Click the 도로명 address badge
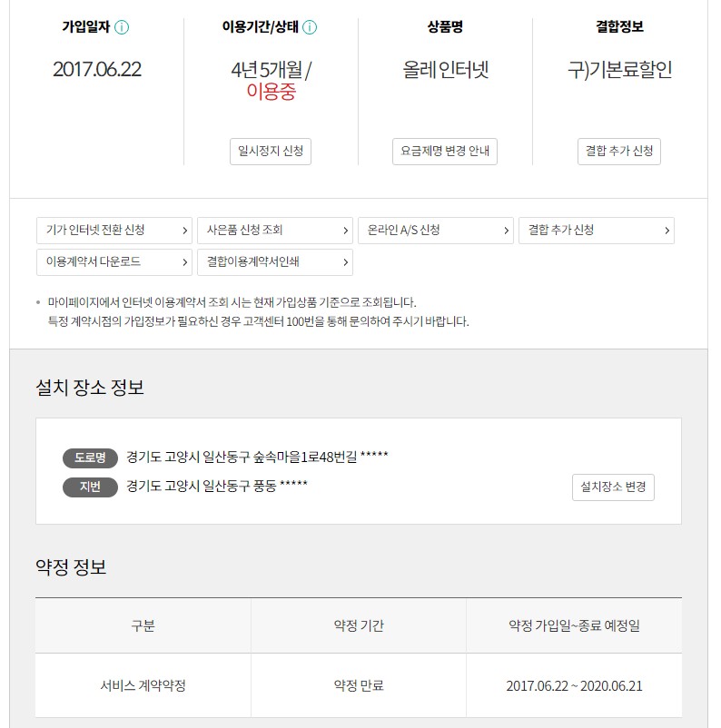The image size is (721, 728). click(x=90, y=457)
